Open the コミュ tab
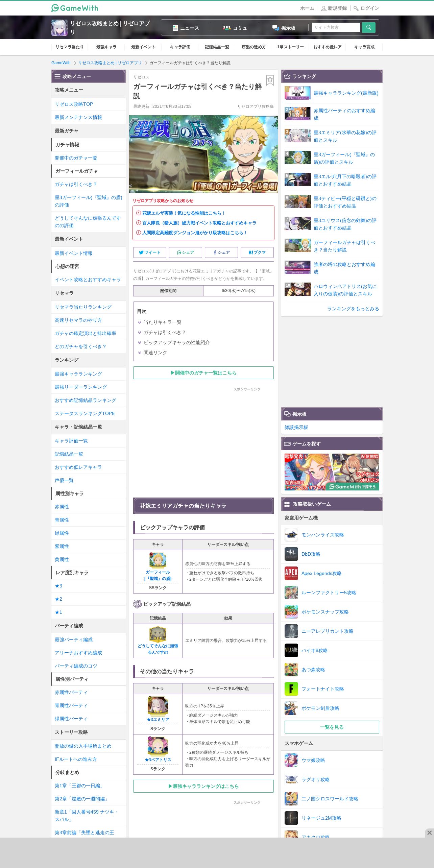The height and width of the screenshot is (868, 434). [235, 28]
